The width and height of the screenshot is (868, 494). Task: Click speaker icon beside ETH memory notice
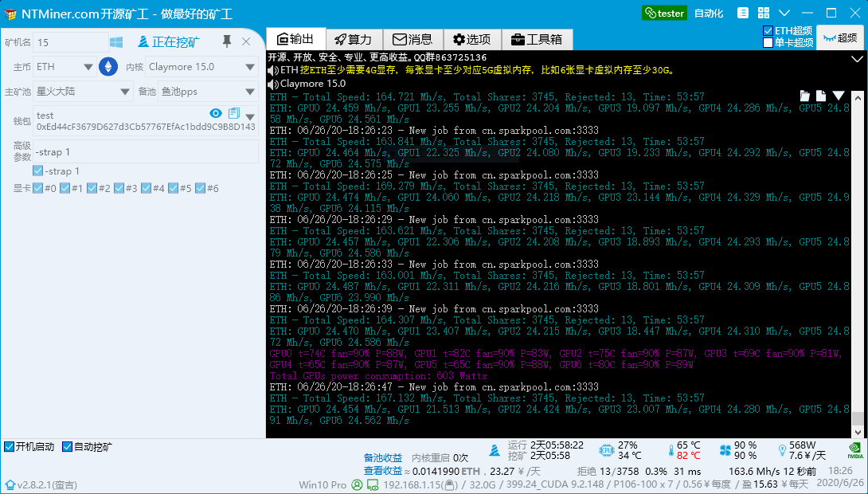tap(273, 70)
